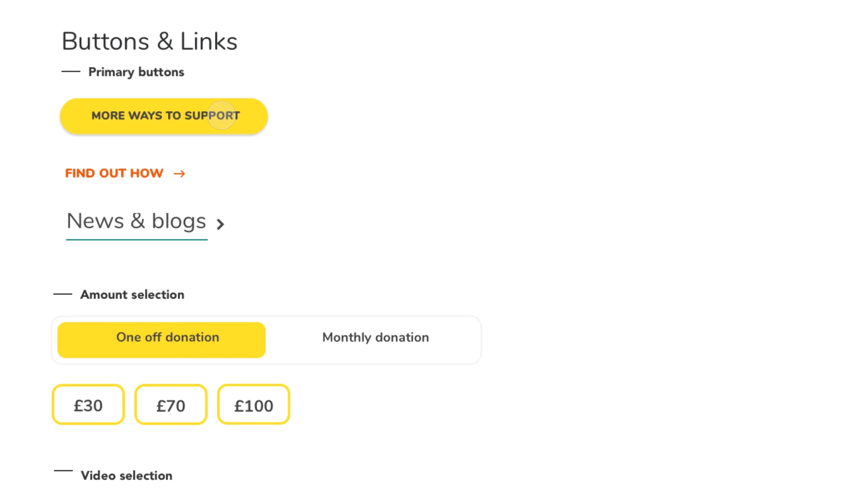
Task: Click the teal underline beneath News & blogs
Action: point(137,239)
